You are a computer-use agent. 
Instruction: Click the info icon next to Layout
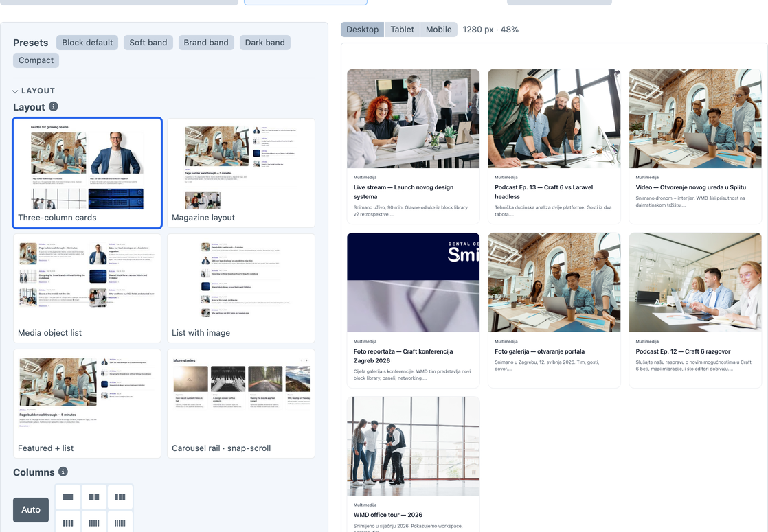pyautogui.click(x=54, y=106)
